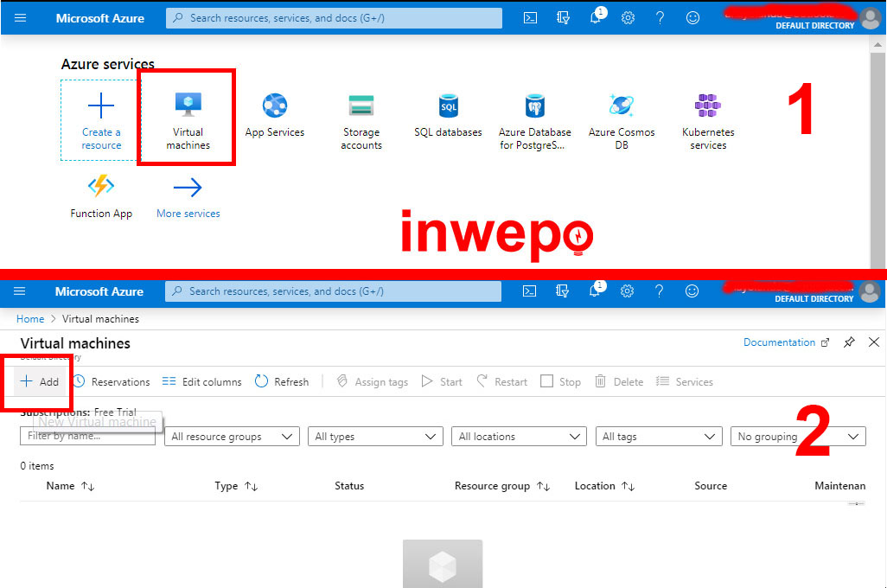Open Azure Cosmos DB
Image resolution: width=887 pixels, height=588 pixels.
(x=621, y=122)
